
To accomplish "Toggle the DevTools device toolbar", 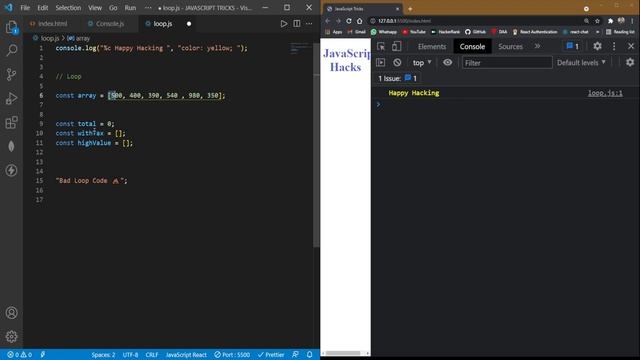I will (396, 46).
